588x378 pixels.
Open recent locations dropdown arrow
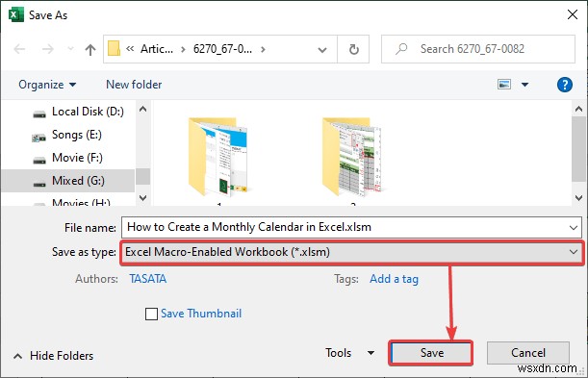point(70,49)
